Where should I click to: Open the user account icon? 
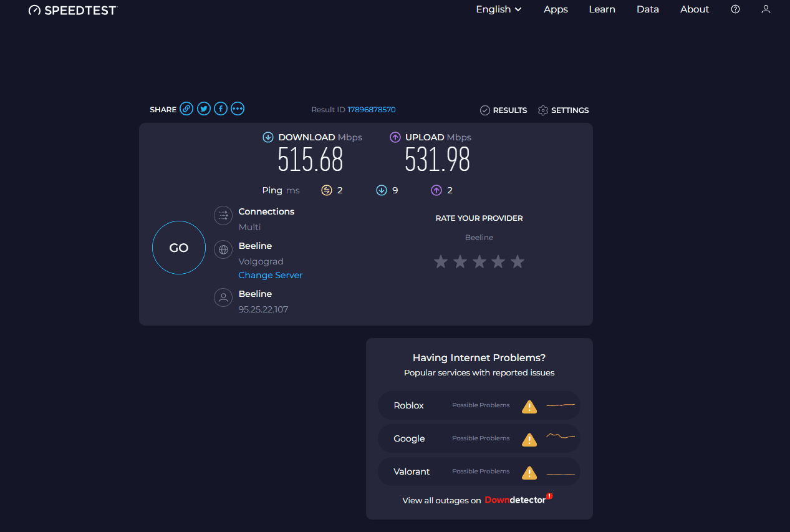click(x=766, y=9)
